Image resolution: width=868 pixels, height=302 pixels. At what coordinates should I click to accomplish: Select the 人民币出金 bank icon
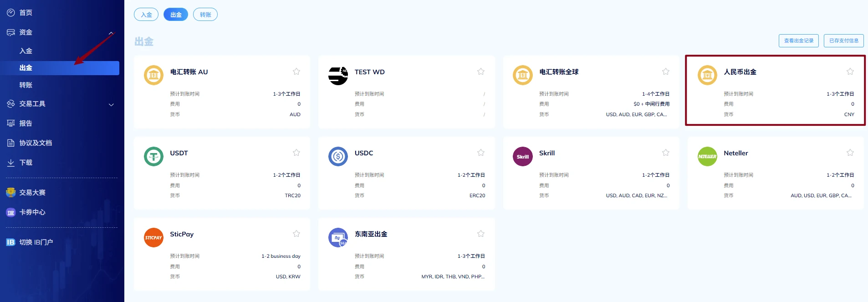point(707,75)
